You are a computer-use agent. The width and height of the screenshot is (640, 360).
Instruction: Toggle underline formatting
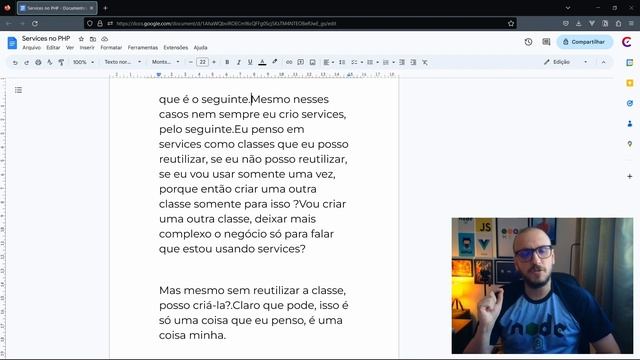pos(250,62)
